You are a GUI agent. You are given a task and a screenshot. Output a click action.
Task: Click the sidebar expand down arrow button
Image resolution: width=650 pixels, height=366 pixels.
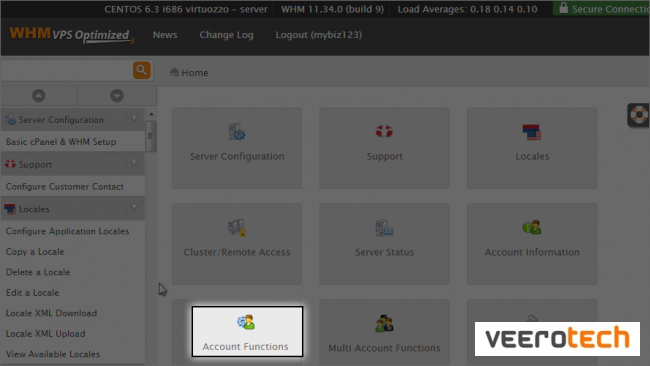pyautogui.click(x=117, y=96)
